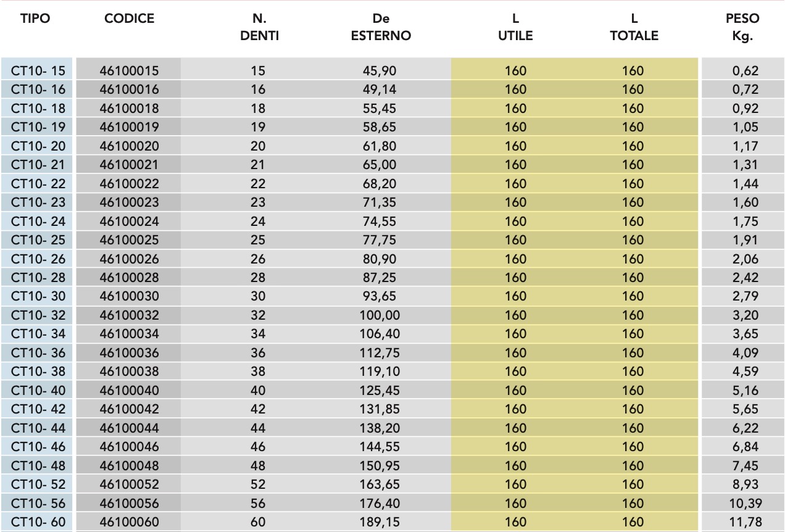The width and height of the screenshot is (785, 532).
Task: Click the external diameter value 45,90
Action: click(x=380, y=71)
